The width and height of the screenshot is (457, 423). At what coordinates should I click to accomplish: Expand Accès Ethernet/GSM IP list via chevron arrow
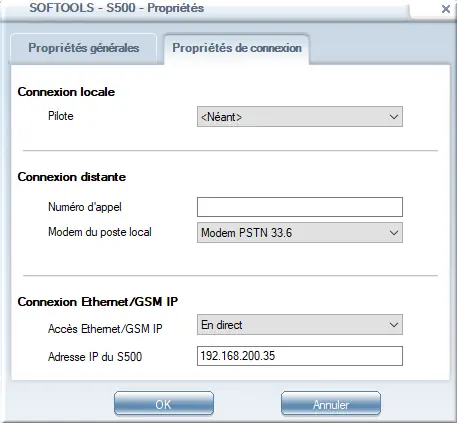pos(394,325)
